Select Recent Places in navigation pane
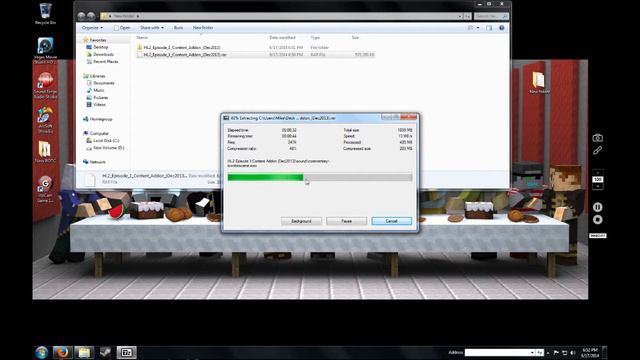Viewport: 640px width, 360px height. click(102, 62)
